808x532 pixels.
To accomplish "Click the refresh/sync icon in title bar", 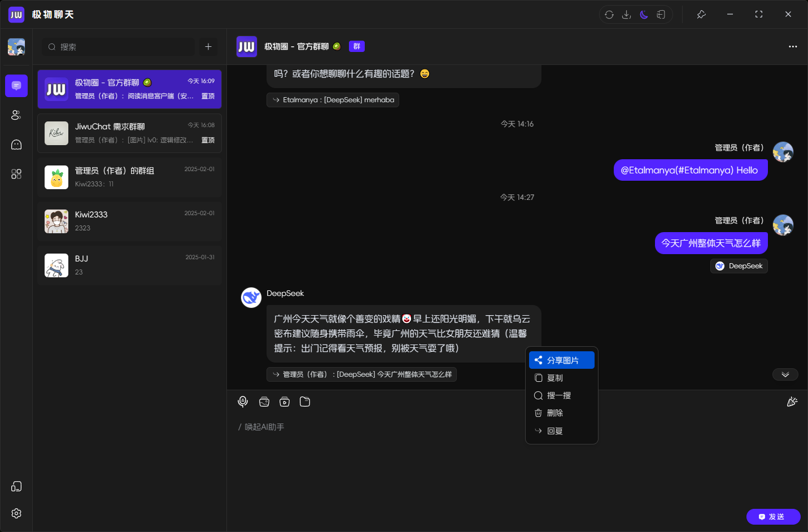I will 609,15.
